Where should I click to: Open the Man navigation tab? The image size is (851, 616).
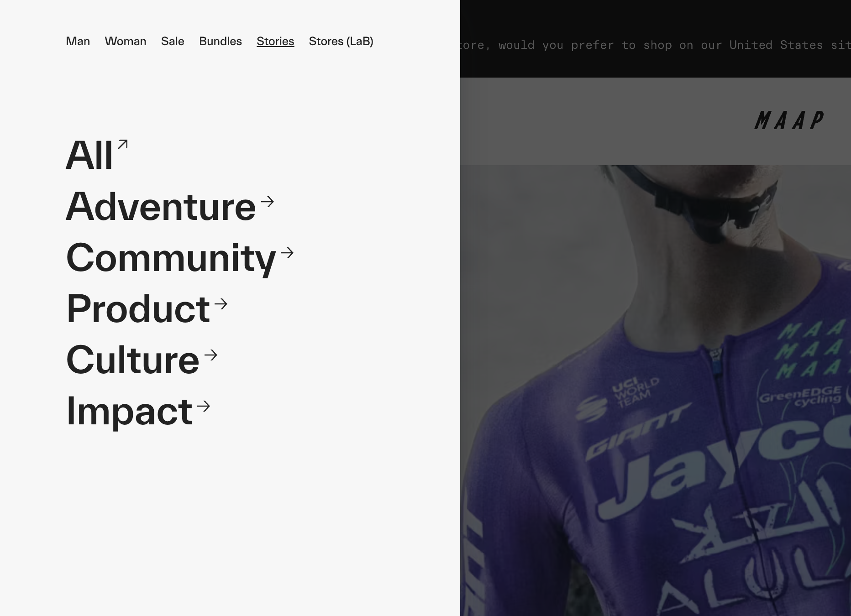pos(78,42)
